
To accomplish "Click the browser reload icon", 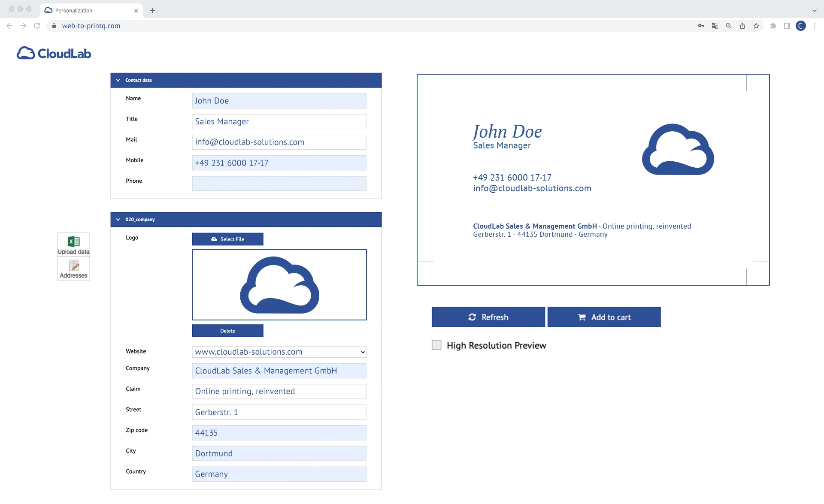I will point(37,26).
